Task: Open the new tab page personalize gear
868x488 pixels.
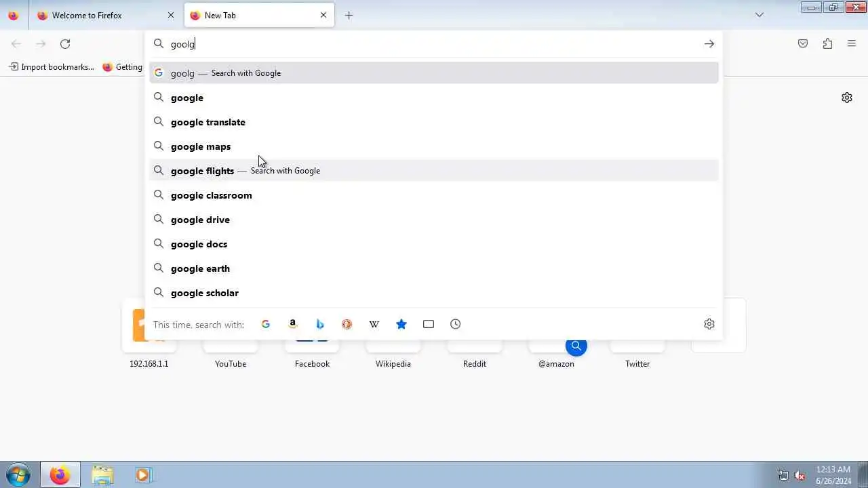Action: tap(847, 98)
